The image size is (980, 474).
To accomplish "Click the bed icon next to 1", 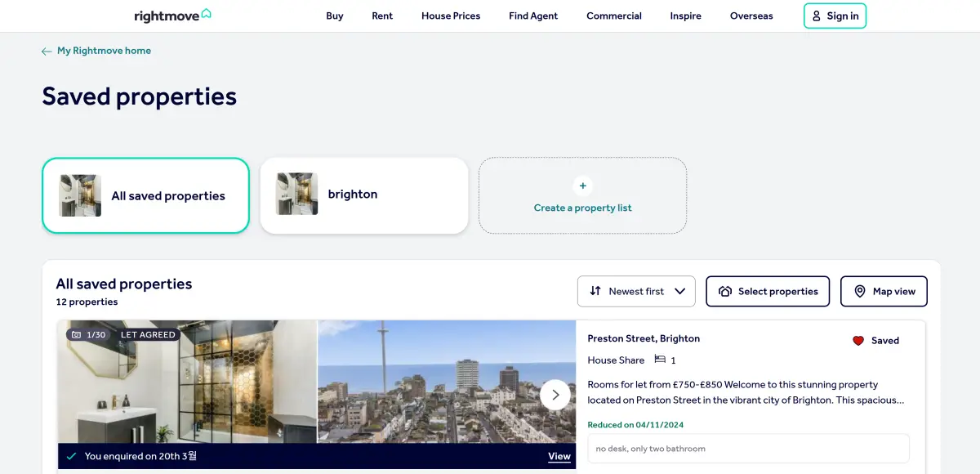I will tap(660, 360).
